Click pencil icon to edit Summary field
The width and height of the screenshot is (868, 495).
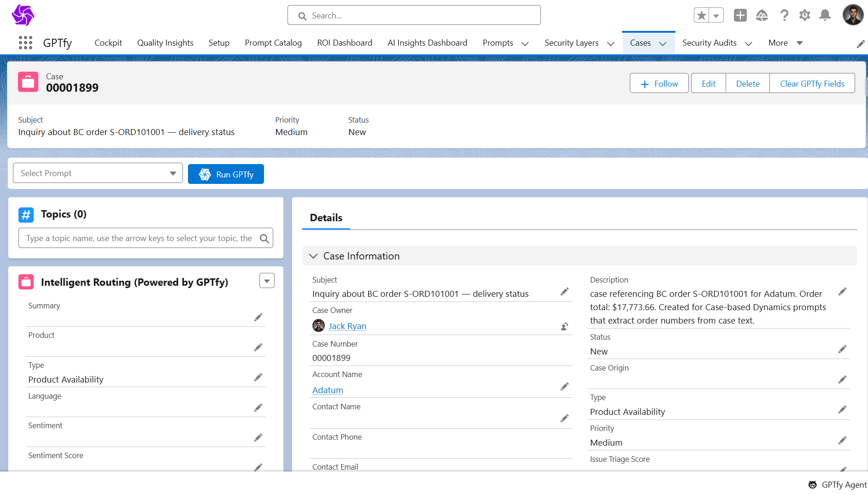[x=258, y=318]
